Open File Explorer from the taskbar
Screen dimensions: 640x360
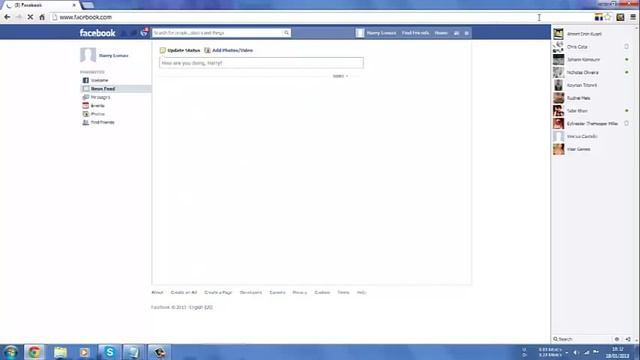coord(60,352)
